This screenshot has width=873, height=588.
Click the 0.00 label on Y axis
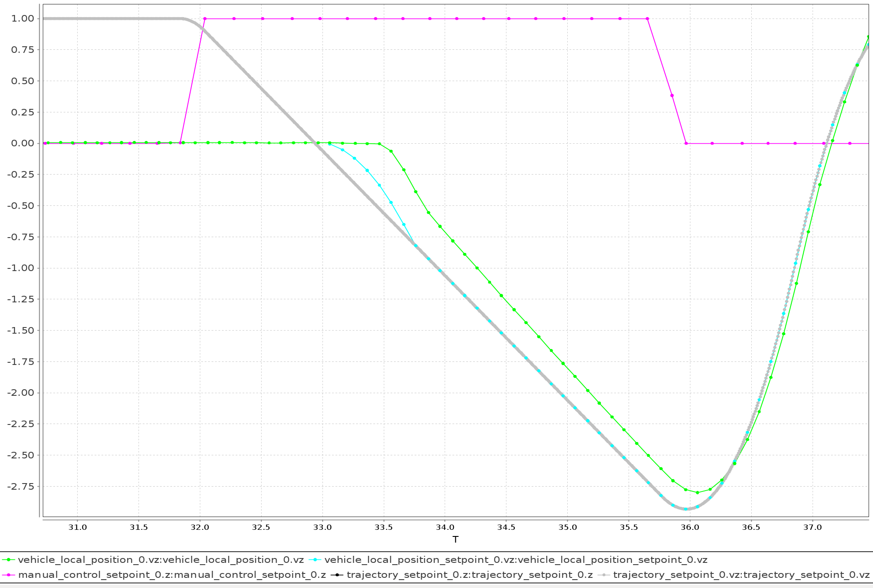click(22, 143)
